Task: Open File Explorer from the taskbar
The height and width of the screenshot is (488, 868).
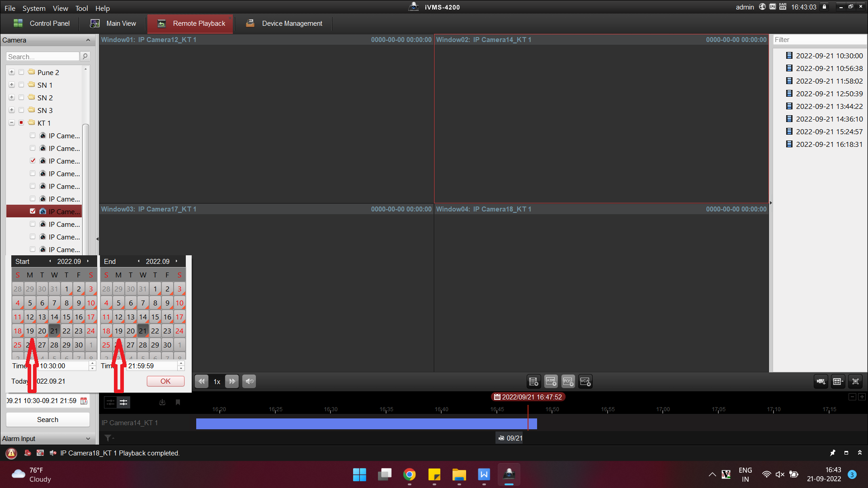Action: [x=459, y=474]
